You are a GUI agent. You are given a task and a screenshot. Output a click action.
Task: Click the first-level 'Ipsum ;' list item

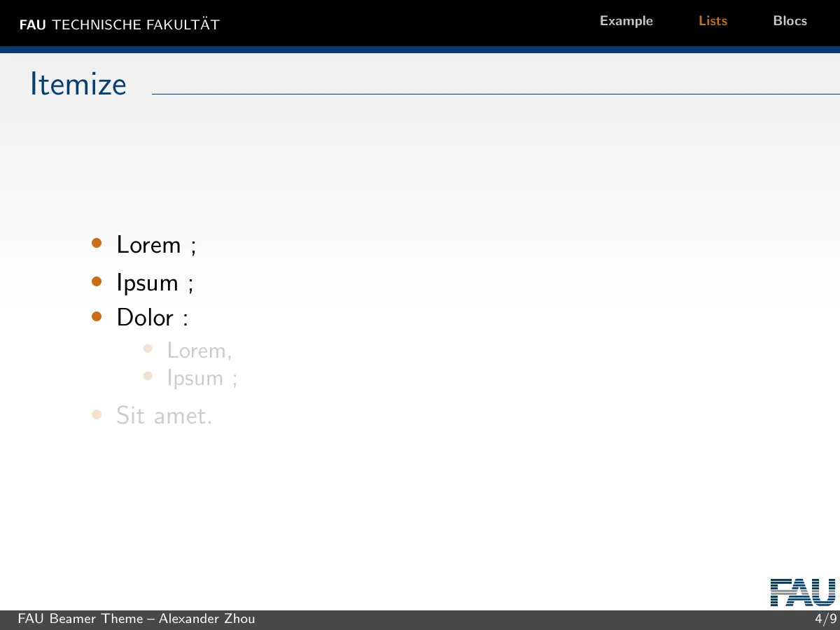tap(155, 283)
